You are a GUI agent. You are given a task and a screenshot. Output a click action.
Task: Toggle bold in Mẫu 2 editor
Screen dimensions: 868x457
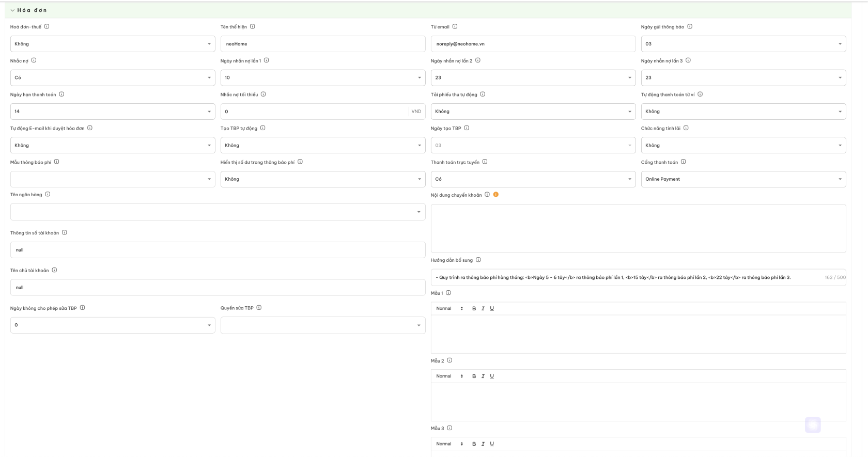[474, 376]
